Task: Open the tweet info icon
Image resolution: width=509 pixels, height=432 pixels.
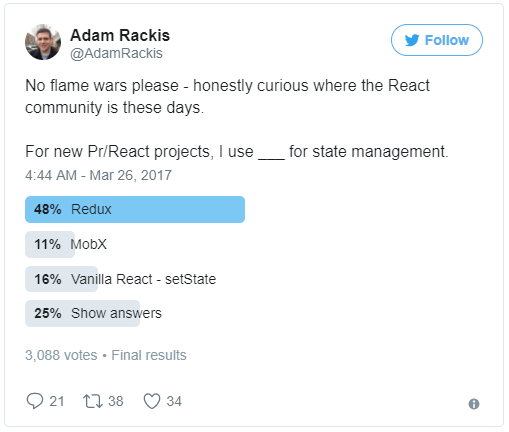Action: (x=474, y=404)
